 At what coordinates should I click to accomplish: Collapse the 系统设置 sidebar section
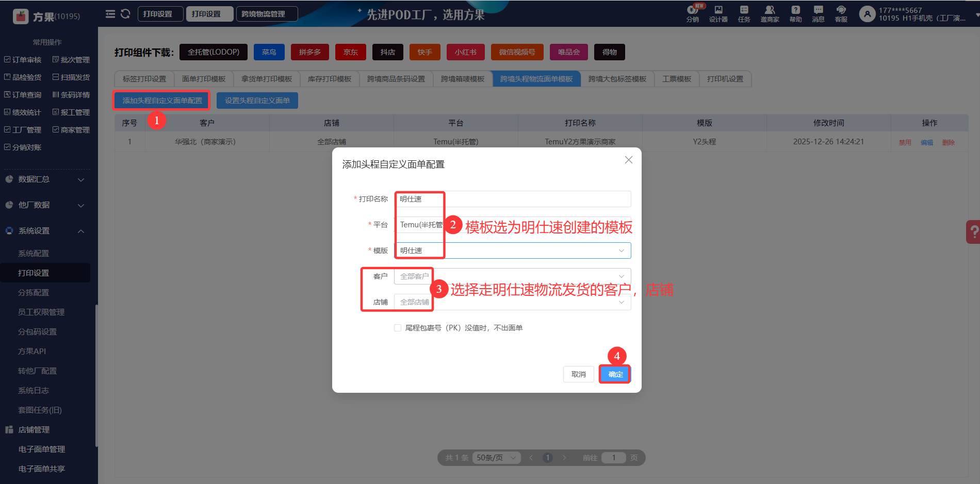45,231
